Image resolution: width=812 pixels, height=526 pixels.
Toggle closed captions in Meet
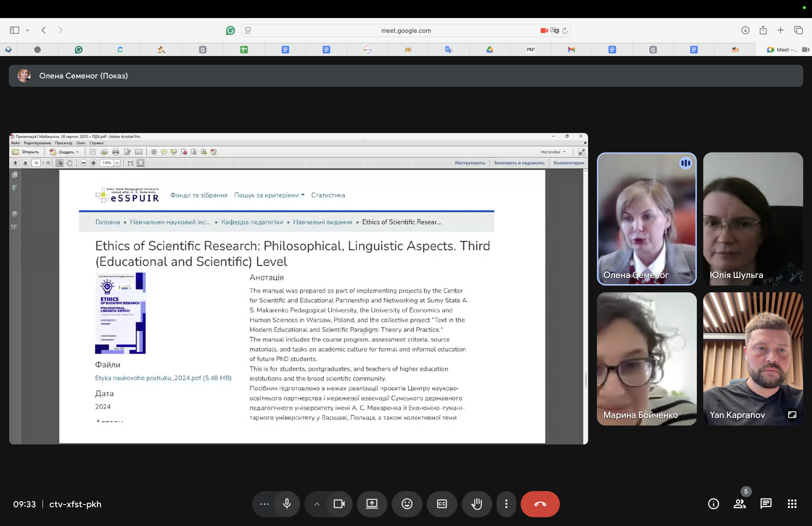442,504
